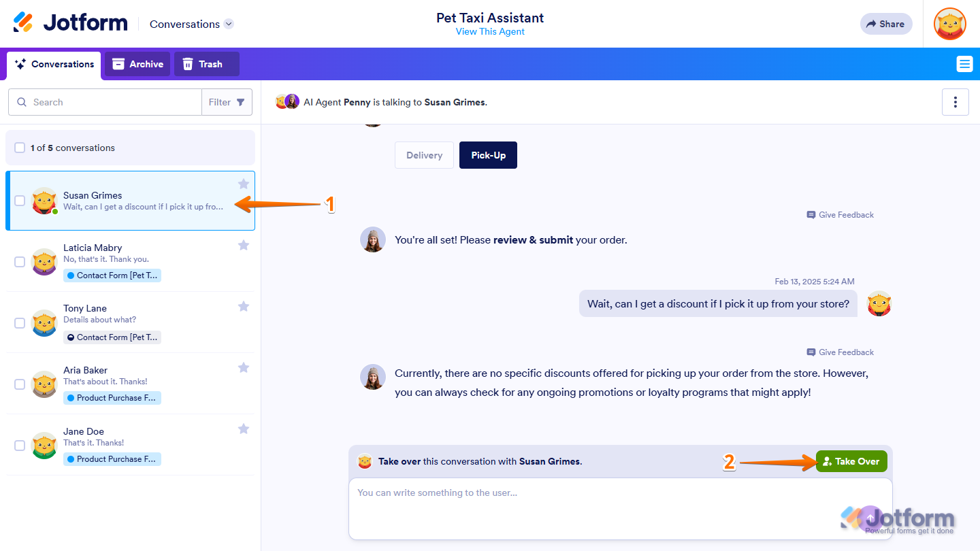Star the Aria Baker conversation
The image size is (980, 551).
244,368
